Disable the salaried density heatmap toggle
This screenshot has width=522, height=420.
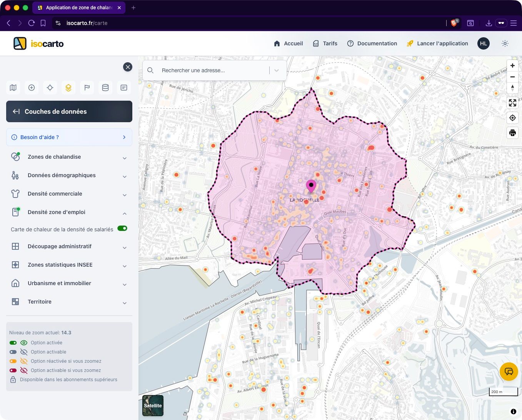[122, 229]
